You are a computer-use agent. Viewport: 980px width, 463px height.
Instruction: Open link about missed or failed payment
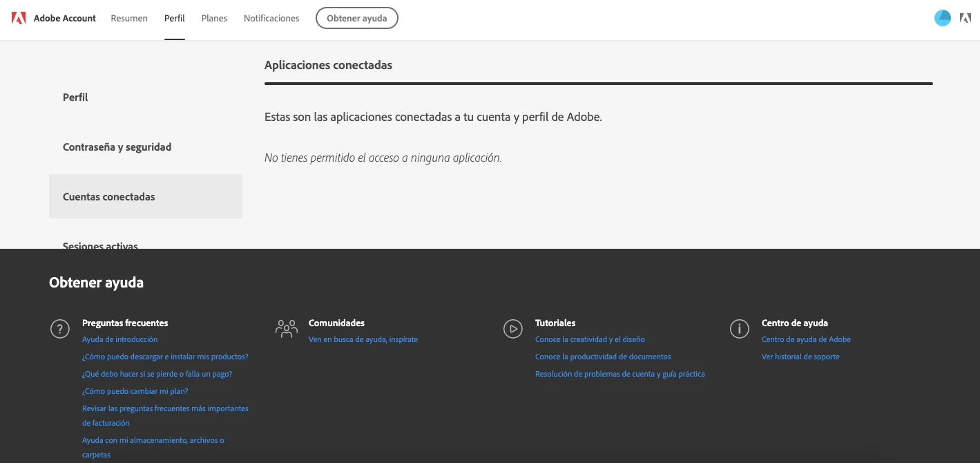point(157,374)
